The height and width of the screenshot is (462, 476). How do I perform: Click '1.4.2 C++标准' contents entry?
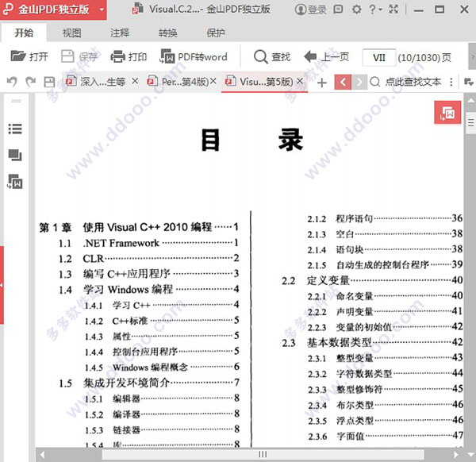[162, 321]
